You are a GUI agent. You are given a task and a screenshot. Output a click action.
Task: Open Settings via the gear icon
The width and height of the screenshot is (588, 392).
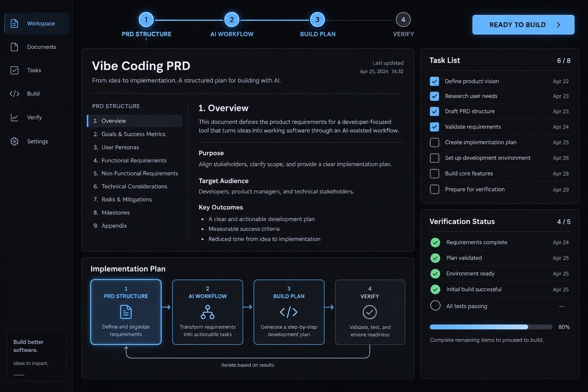click(14, 141)
